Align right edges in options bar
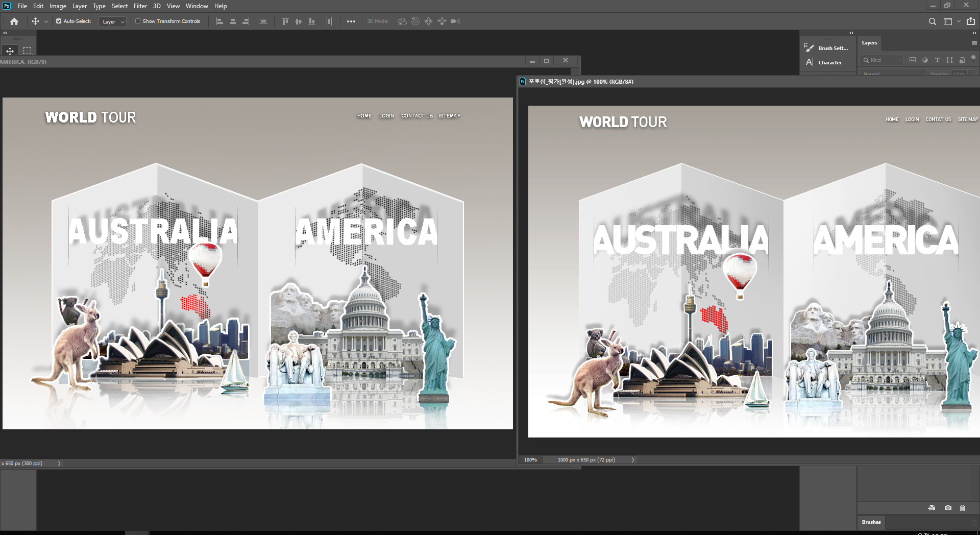 coord(246,21)
